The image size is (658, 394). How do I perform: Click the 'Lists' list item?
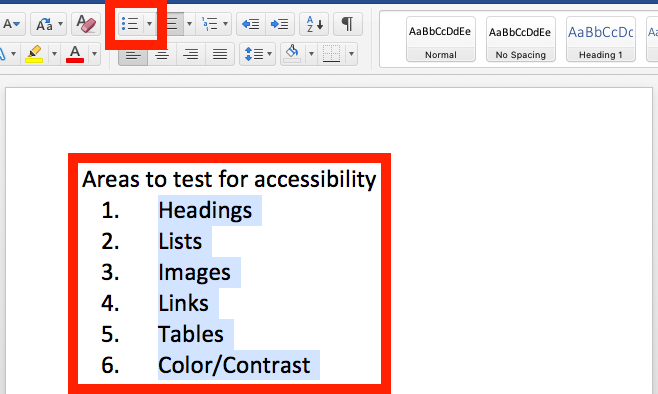tap(180, 241)
